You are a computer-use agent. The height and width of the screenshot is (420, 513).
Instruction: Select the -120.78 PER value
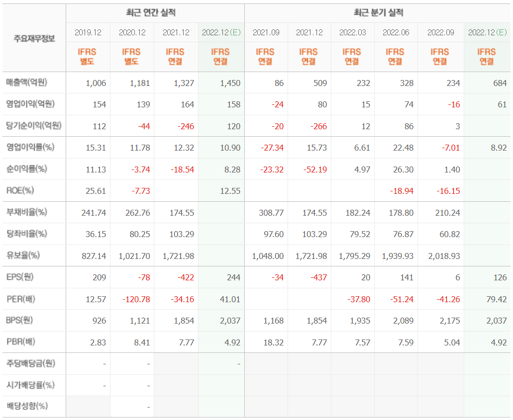pyautogui.click(x=136, y=299)
